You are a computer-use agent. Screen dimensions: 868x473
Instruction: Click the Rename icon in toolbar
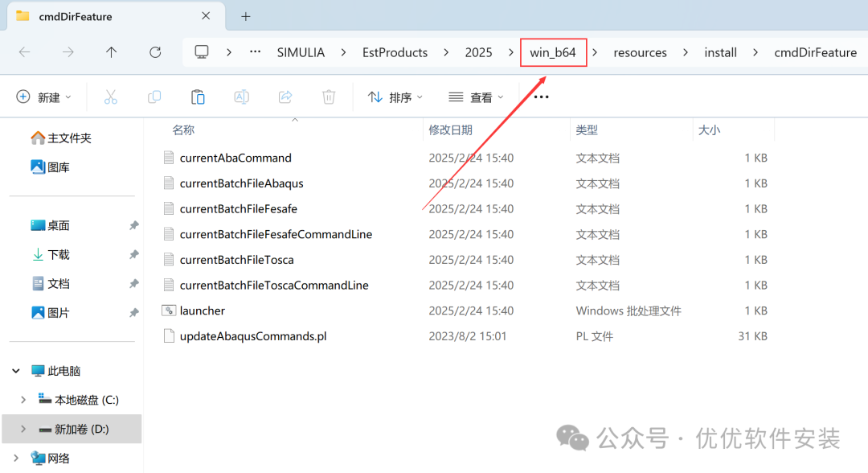click(x=241, y=97)
